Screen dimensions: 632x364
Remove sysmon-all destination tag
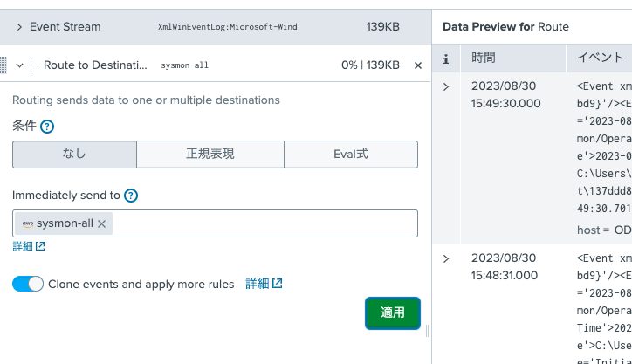pyautogui.click(x=102, y=223)
